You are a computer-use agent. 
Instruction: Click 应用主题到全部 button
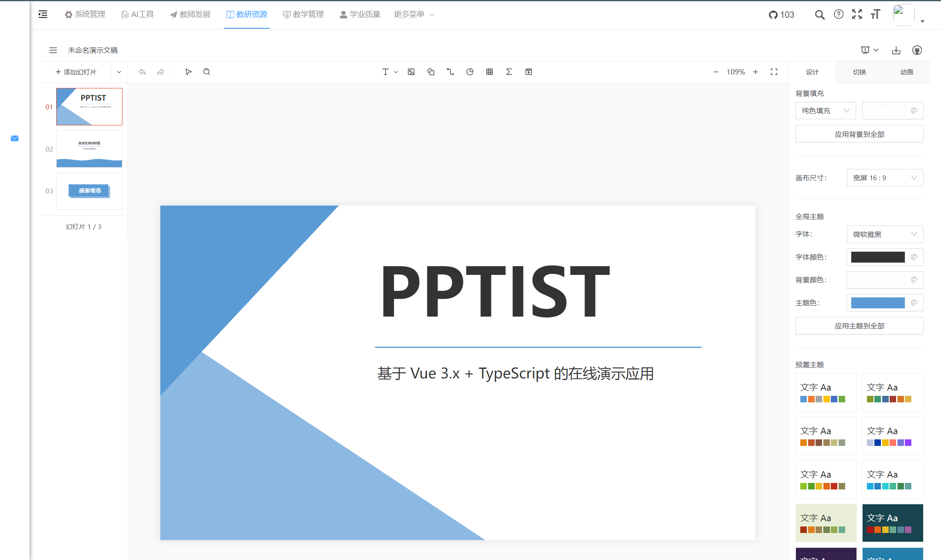(x=859, y=326)
